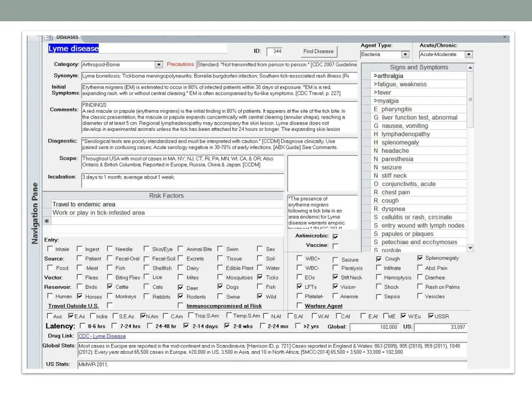Click the Immunocompromised at Risk checkbox

(x=180, y=305)
